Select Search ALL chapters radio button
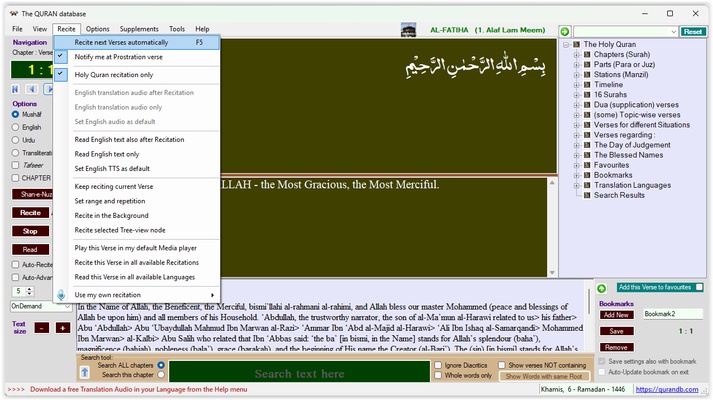 (x=161, y=365)
